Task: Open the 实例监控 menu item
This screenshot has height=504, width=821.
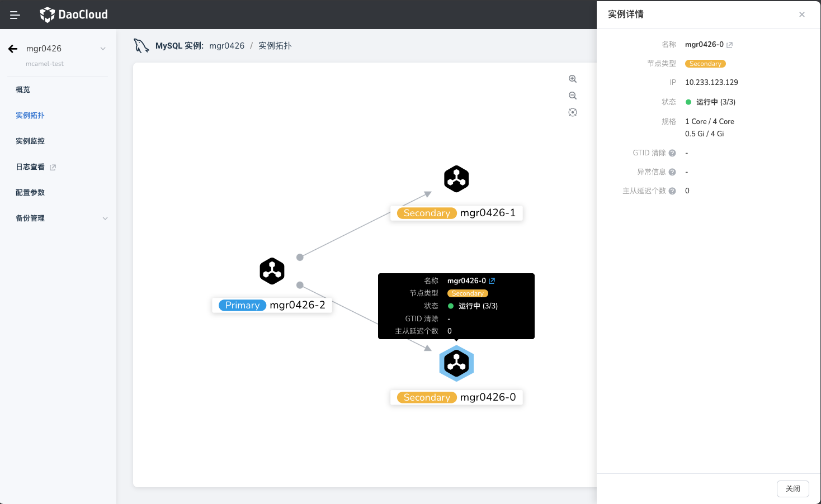Action: tap(30, 141)
